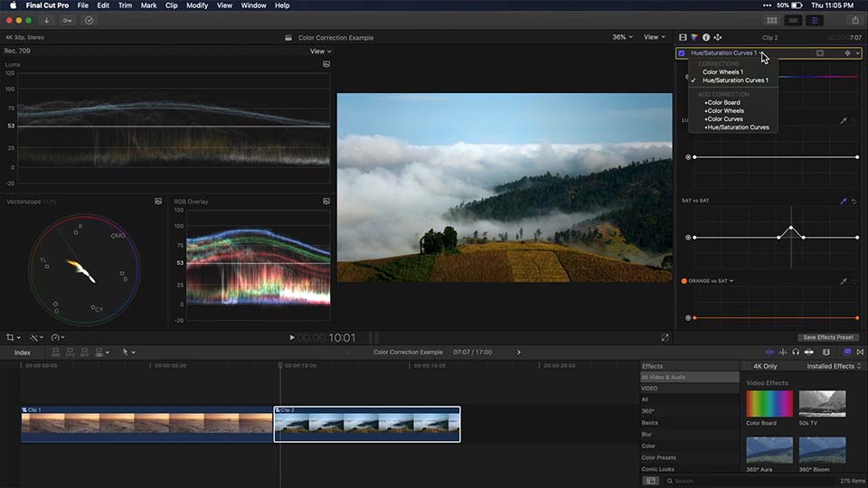The image size is (868, 488).
Task: Click the 50s TV effect thumbnail
Action: (x=822, y=403)
